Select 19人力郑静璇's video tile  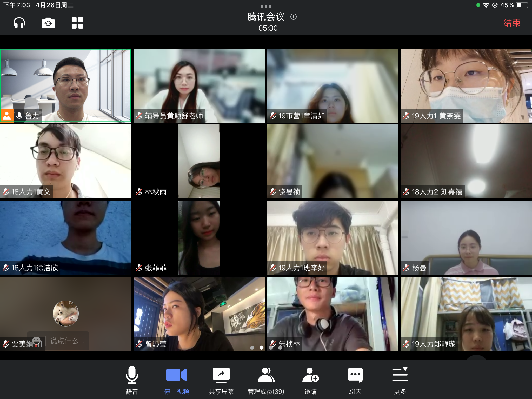[x=466, y=314]
